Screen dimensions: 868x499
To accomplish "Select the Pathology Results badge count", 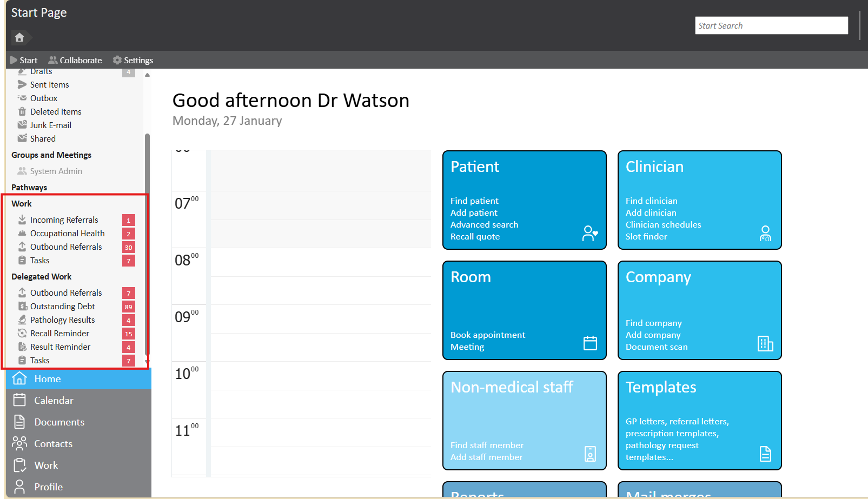I will tap(129, 320).
